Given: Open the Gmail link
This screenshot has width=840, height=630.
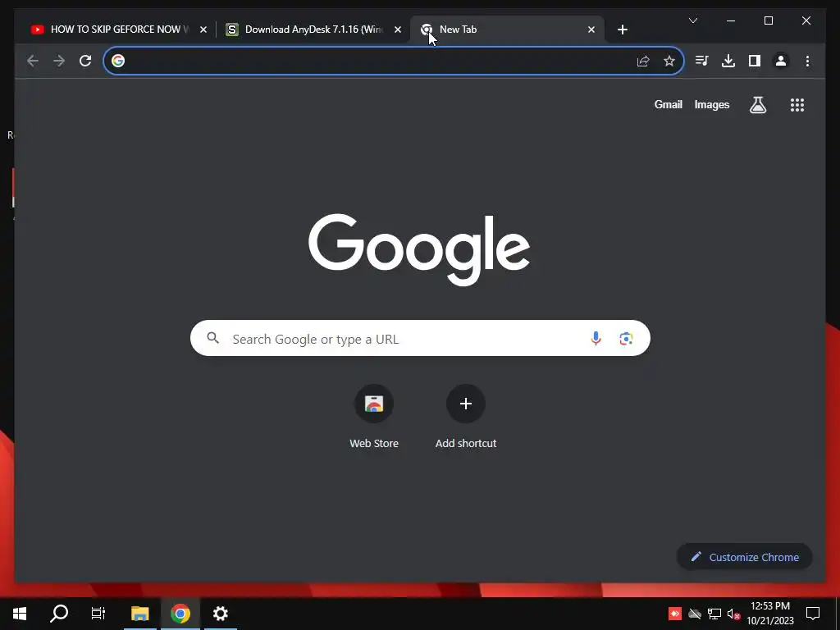Looking at the screenshot, I should pos(668,104).
